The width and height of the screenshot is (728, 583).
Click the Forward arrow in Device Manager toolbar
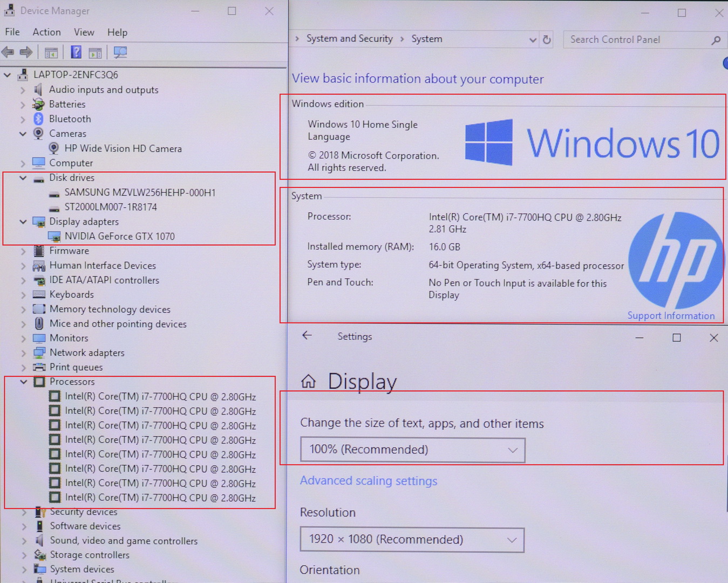[x=26, y=52]
